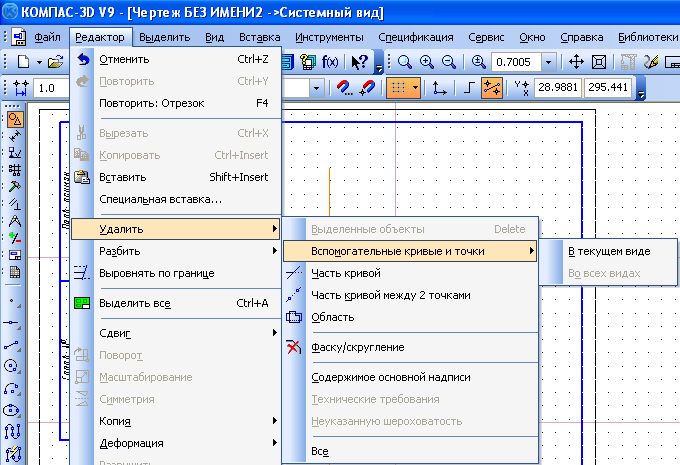Click the pencil redraw icon
Image resolution: width=680 pixels, height=465 pixels.
(x=651, y=62)
